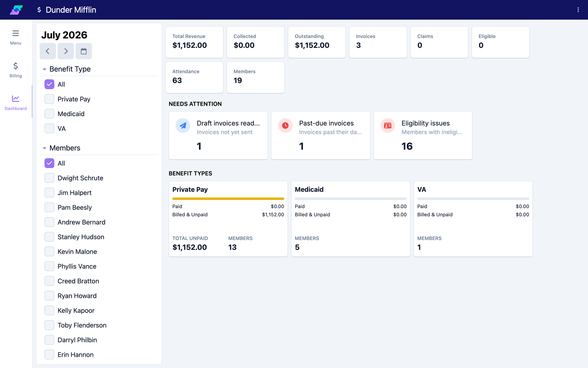Screen dimensions: 588x368
Task: Select Kelly Kapoor checkbox
Action: click(x=49, y=311)
